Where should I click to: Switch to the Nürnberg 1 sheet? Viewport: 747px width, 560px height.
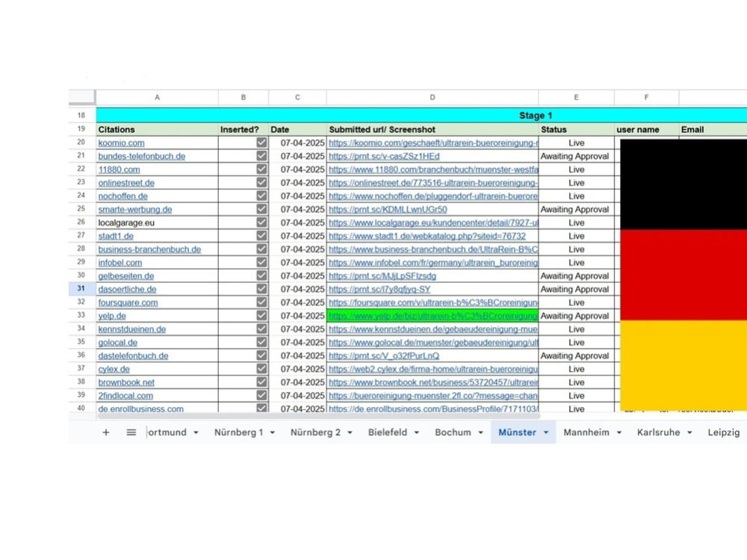[238, 432]
